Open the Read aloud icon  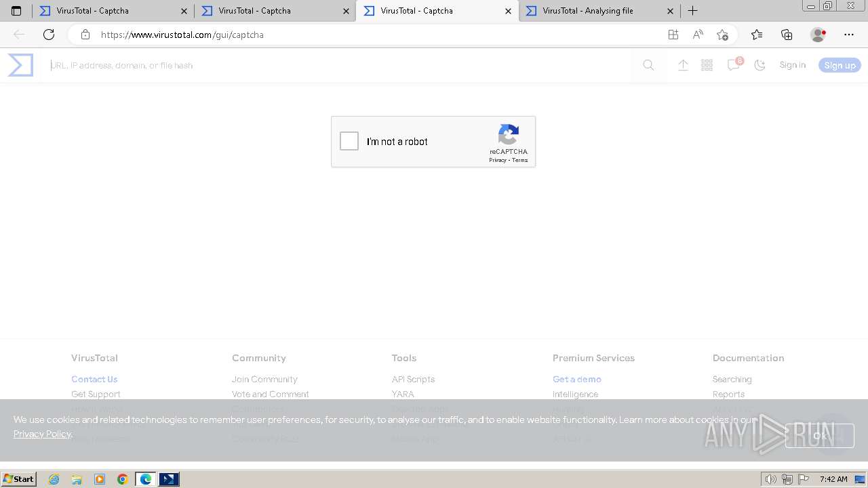click(x=698, y=35)
